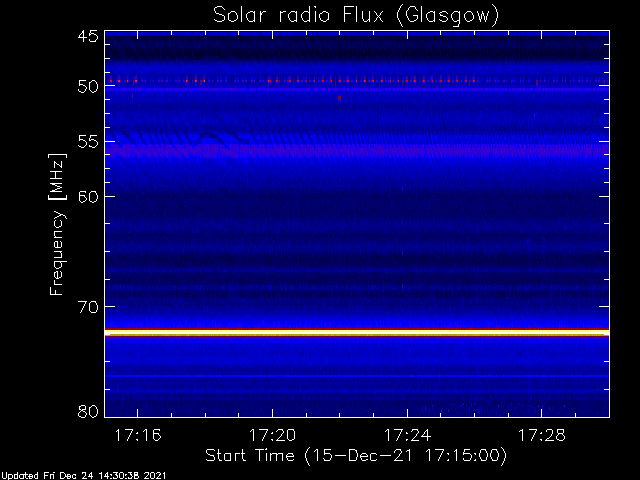
Task: Click the 'Updated Fri Dec 24 14:30:38 2021' footer text
Action: [x=83, y=476]
